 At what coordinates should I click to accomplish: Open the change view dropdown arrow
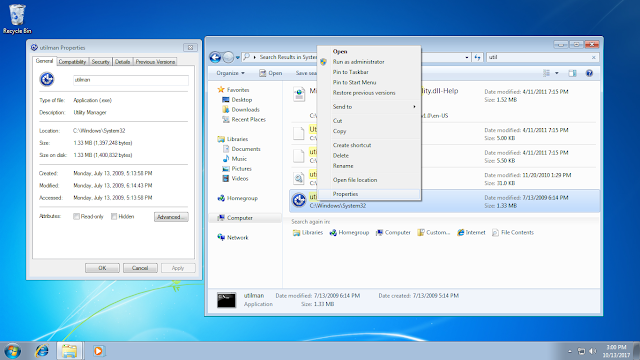(x=556, y=73)
